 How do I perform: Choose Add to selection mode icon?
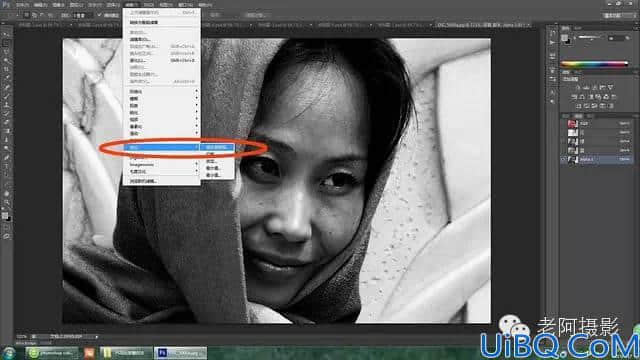tap(34, 15)
